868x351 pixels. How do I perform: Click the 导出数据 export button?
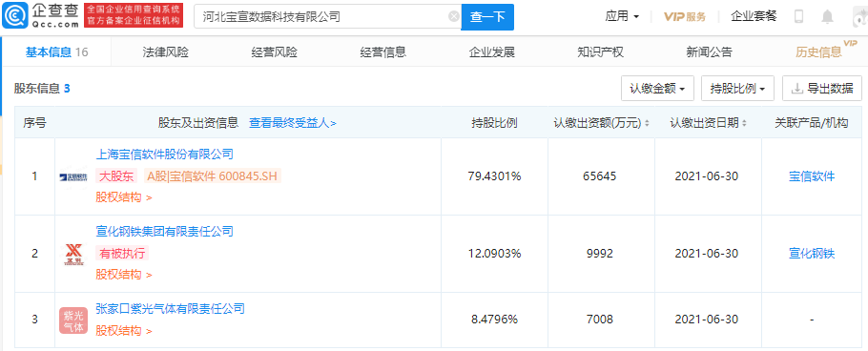(822, 89)
